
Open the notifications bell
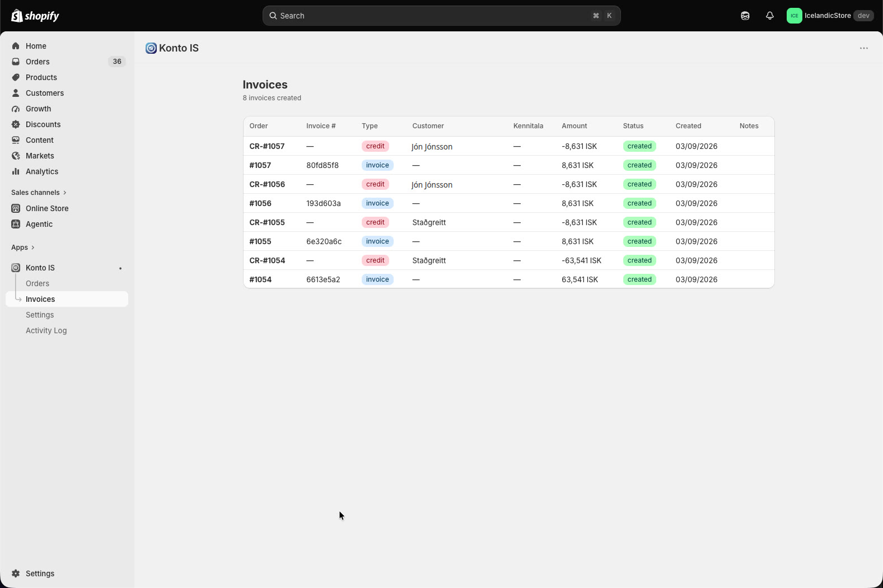pos(770,16)
